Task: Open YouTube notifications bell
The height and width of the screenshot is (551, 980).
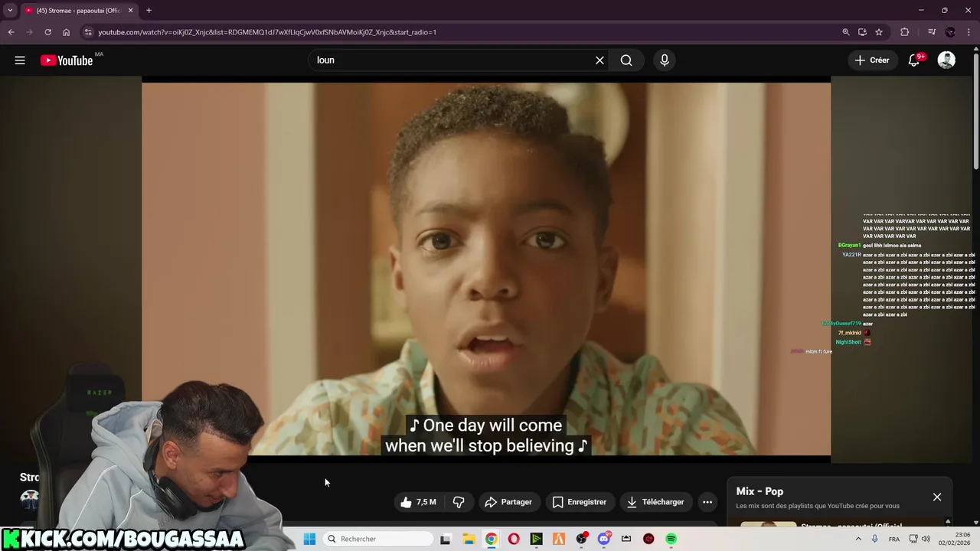Action: click(914, 60)
